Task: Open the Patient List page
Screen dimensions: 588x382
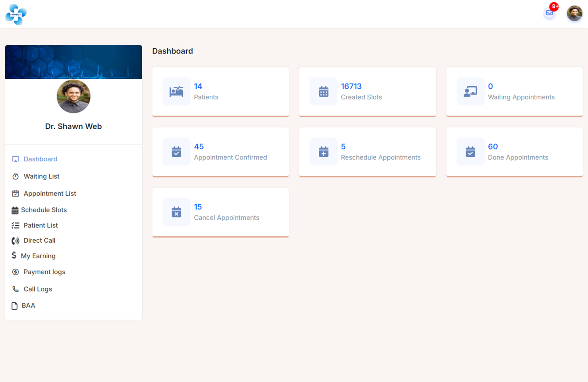Action: pos(41,225)
